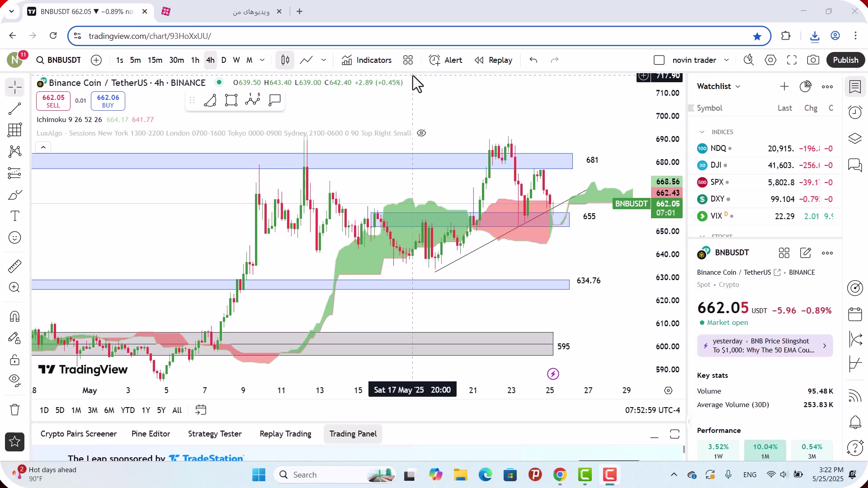Click the Windows Start button

pos(259,475)
